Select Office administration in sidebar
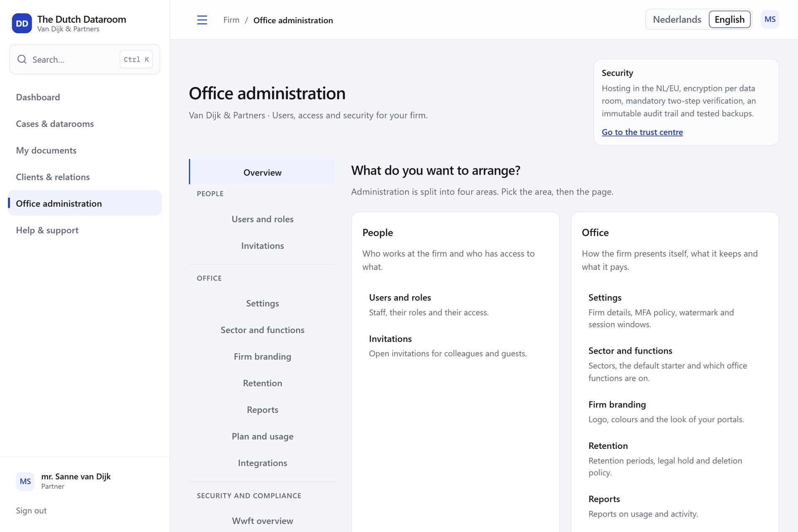This screenshot has height=532, width=798. point(85,203)
